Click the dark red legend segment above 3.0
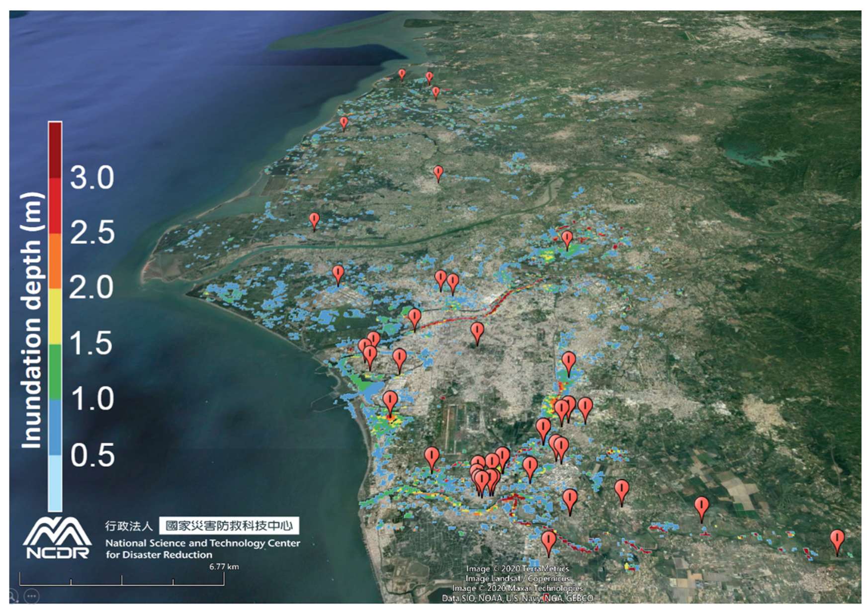 pyautogui.click(x=55, y=150)
